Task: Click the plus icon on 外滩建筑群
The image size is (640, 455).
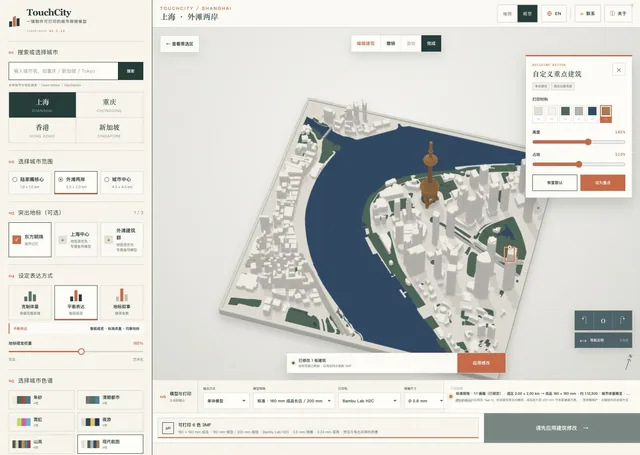Action: coord(109,240)
